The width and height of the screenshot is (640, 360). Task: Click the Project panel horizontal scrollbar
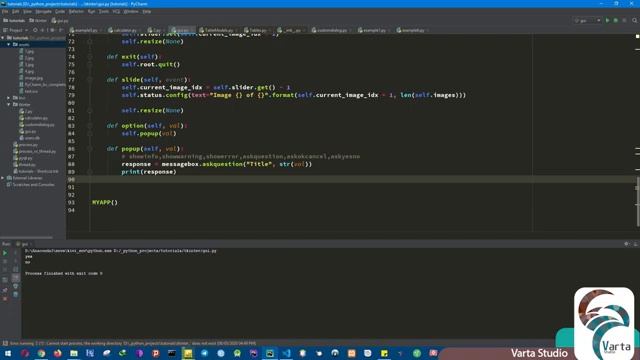pos(27,238)
